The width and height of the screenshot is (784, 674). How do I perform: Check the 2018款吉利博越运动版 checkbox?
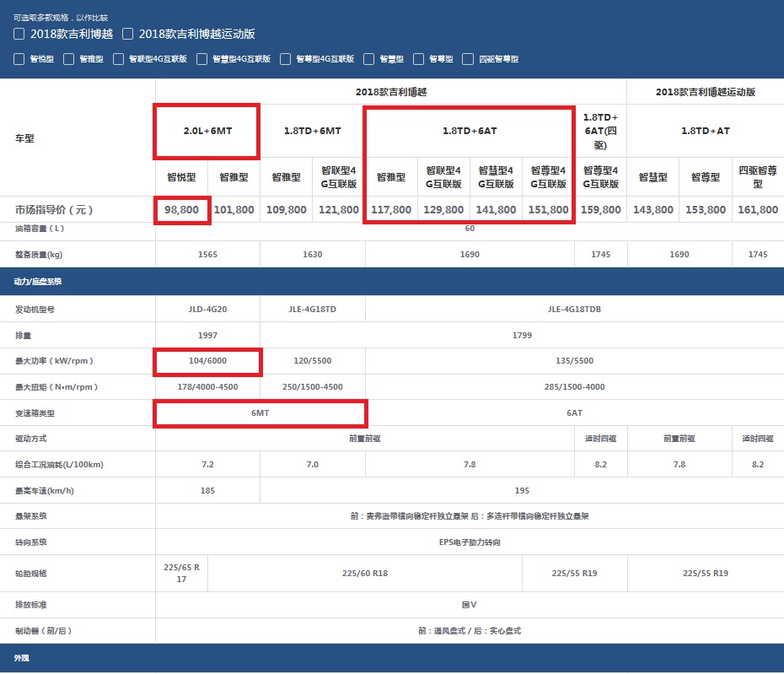pos(128,35)
